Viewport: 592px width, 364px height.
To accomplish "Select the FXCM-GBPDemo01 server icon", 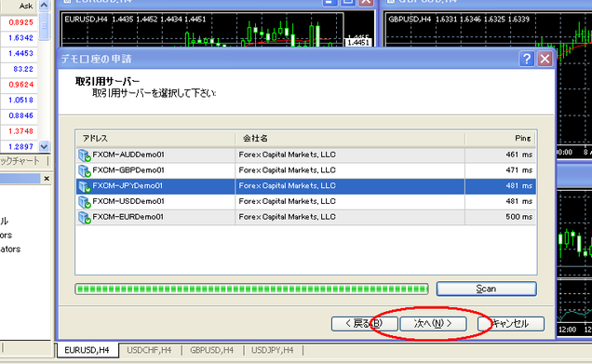I will pos(84,170).
